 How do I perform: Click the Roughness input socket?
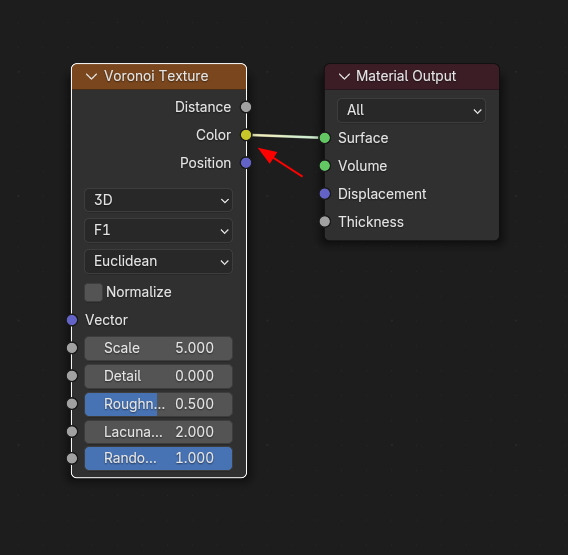point(72,404)
